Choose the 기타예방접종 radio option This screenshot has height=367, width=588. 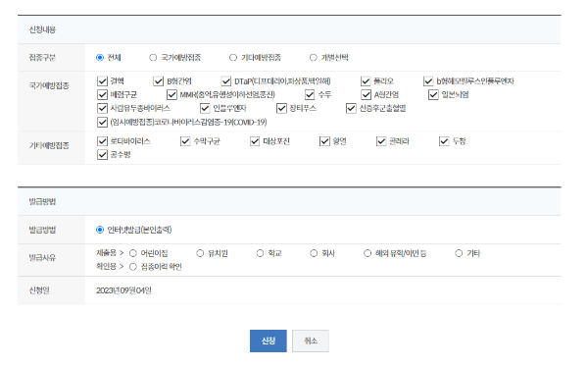coord(233,58)
